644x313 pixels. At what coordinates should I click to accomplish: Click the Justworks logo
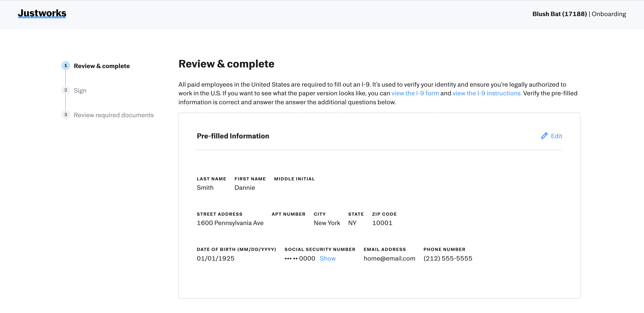42,13
